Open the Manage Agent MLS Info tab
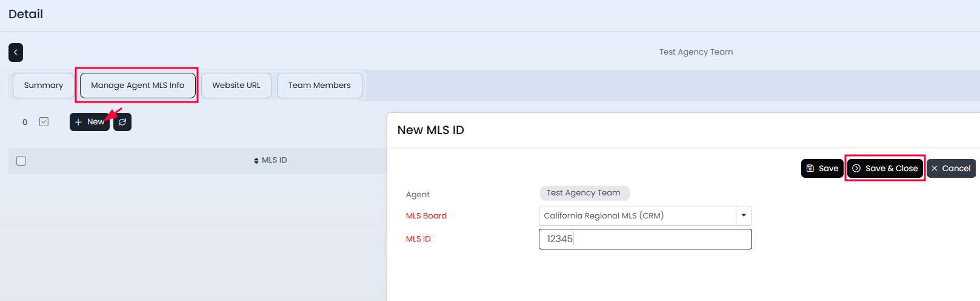This screenshot has height=301, width=980. (138, 86)
